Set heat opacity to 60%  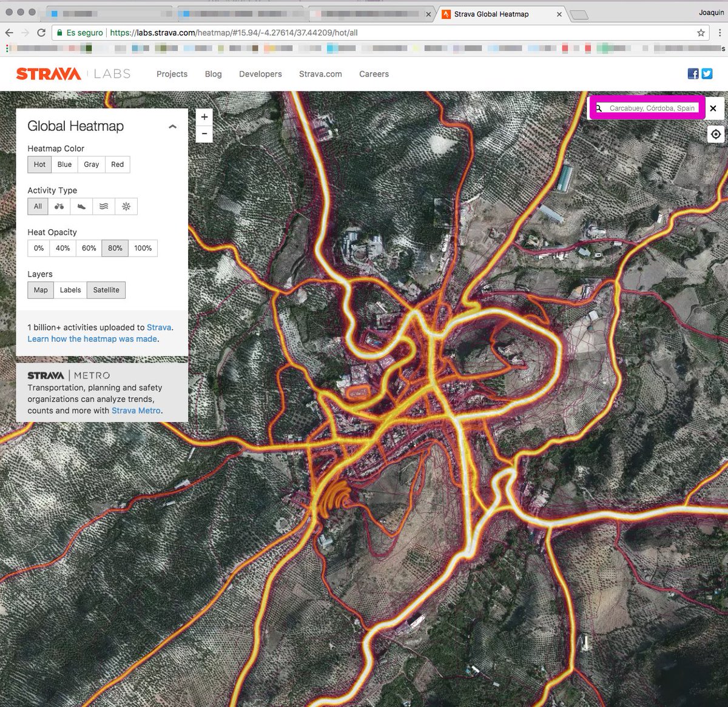click(89, 248)
